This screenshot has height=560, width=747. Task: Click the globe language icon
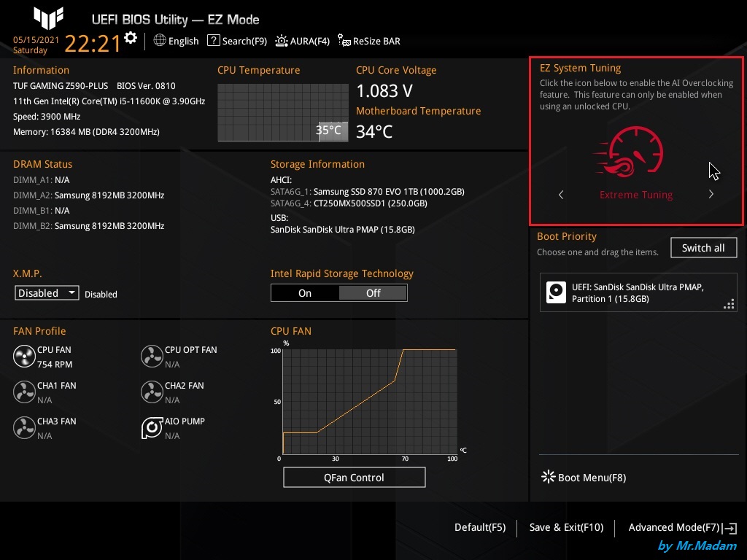click(x=160, y=41)
